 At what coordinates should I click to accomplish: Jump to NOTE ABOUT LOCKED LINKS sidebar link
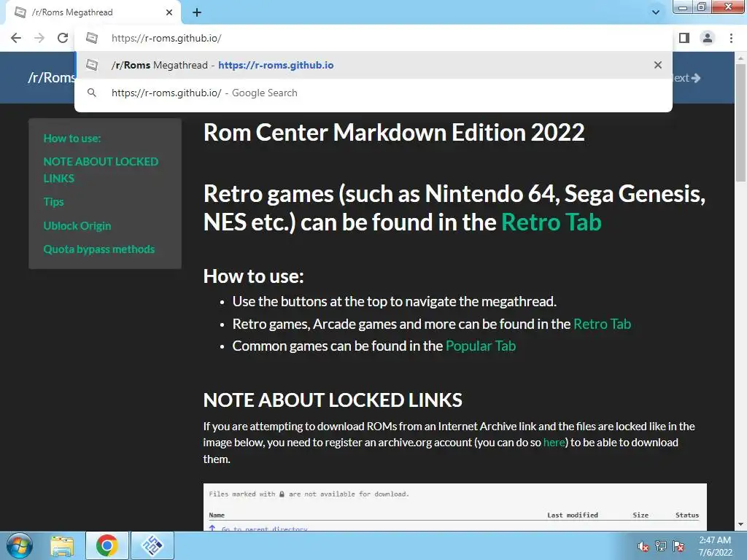click(x=101, y=170)
